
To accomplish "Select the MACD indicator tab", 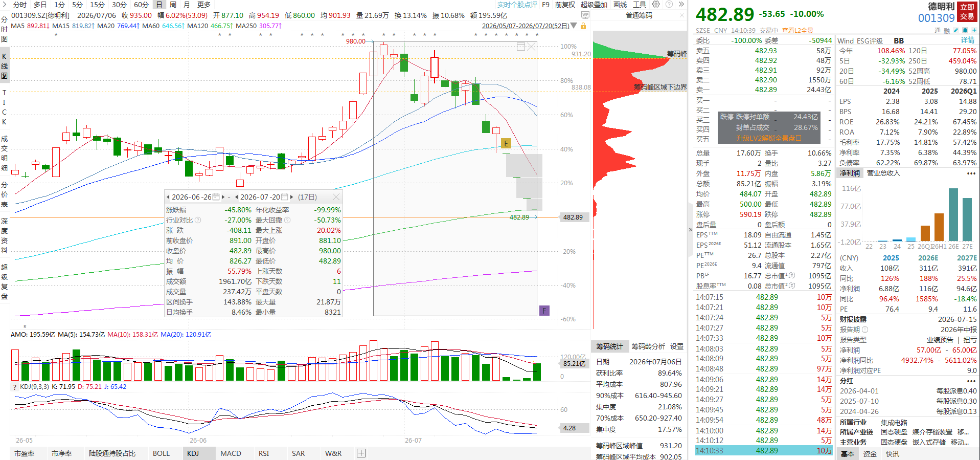I will (231, 453).
